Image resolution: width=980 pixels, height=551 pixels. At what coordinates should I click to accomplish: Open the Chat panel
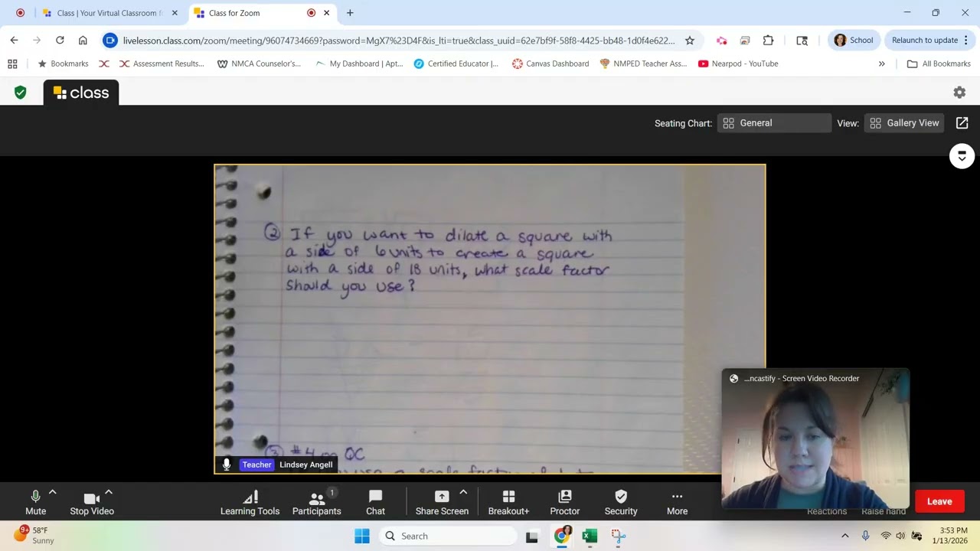tap(375, 503)
